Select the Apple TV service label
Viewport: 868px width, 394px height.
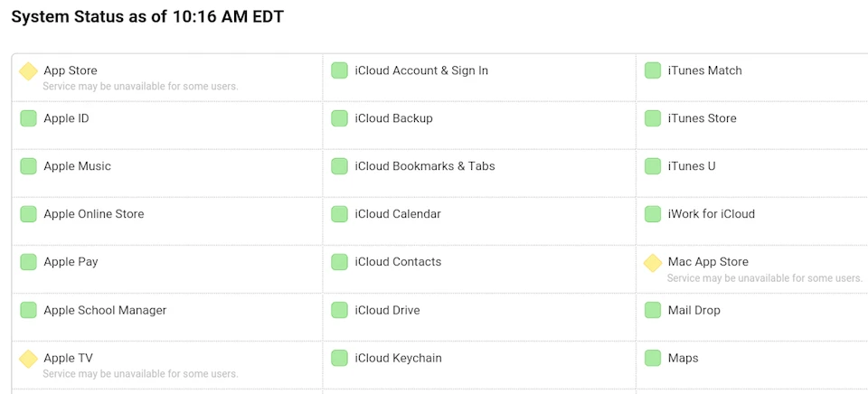68,358
